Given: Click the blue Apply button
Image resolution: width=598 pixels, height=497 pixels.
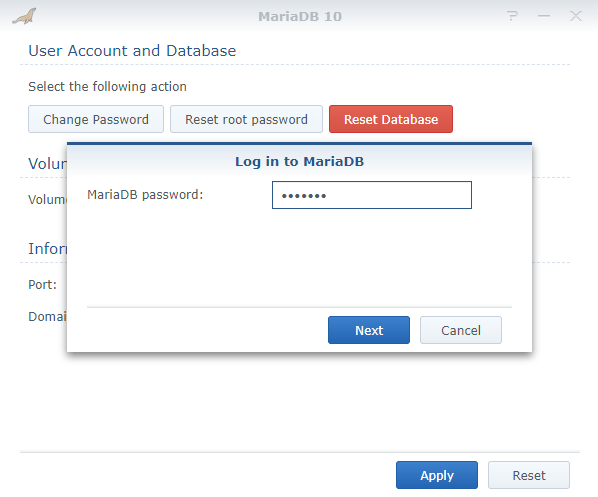Looking at the screenshot, I should [x=437, y=475].
